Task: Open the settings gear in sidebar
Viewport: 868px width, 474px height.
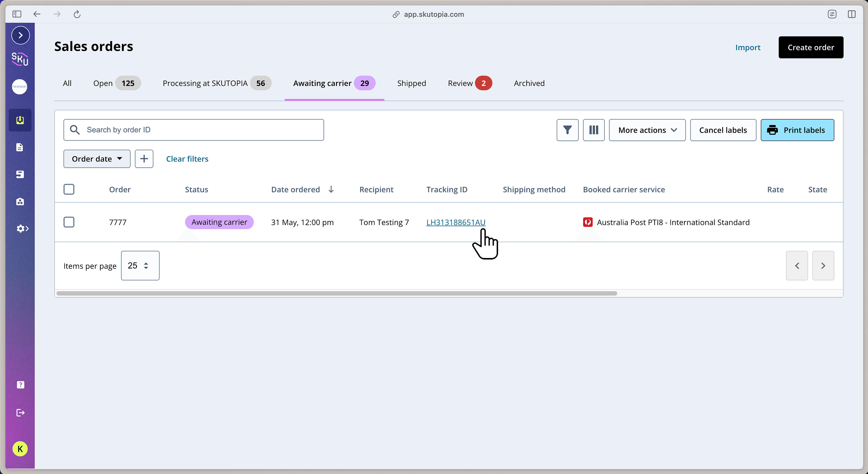Action: [22, 229]
